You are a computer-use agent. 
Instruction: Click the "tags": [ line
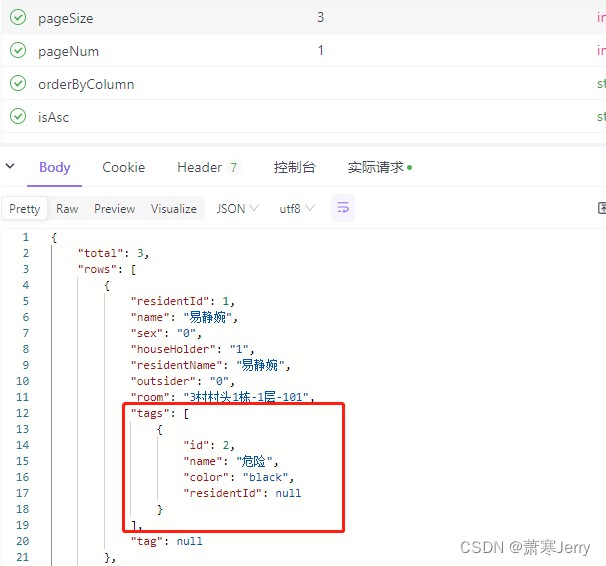[x=160, y=413]
